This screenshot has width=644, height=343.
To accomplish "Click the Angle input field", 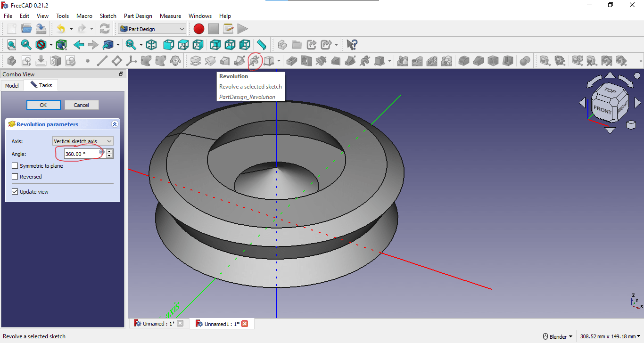I will click(x=85, y=154).
